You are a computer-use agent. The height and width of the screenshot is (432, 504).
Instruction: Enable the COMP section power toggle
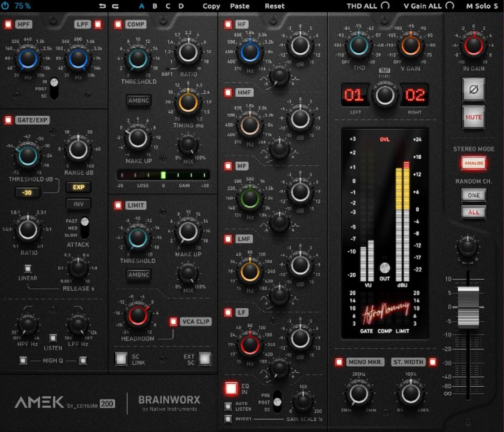118,24
